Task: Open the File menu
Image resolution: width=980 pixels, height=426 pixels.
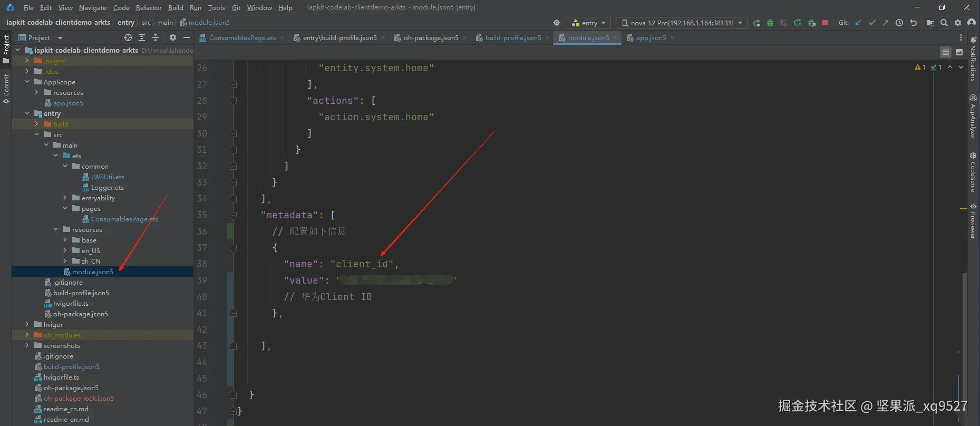Action: point(28,7)
